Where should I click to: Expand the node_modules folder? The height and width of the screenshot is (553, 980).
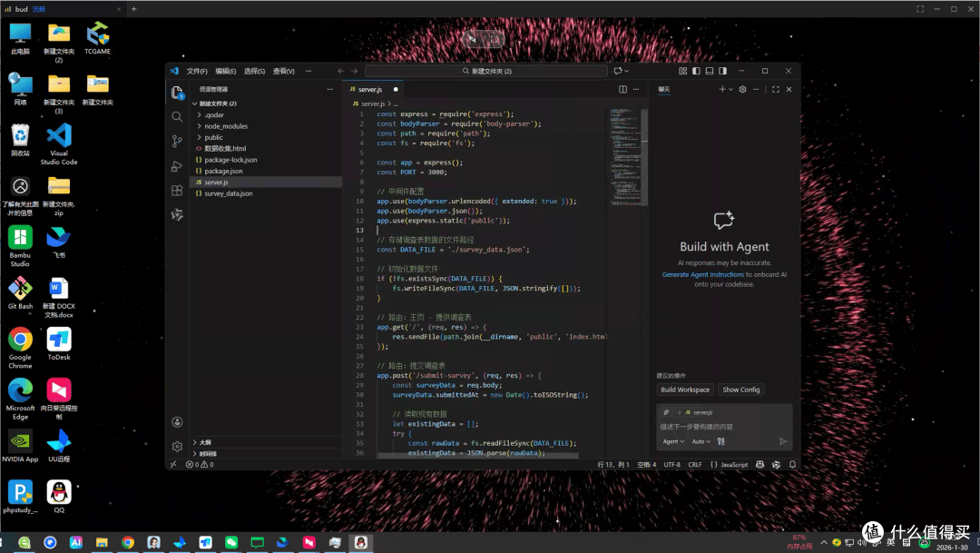[x=226, y=126]
